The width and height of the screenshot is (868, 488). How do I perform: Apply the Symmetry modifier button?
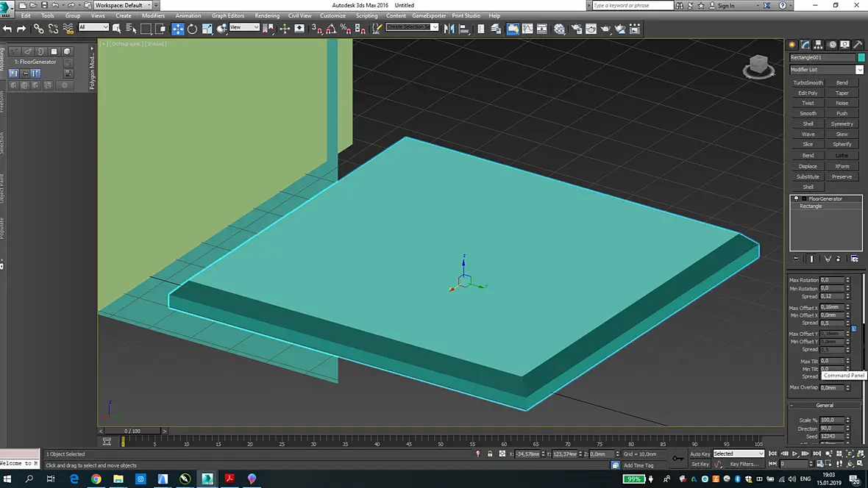click(x=842, y=124)
